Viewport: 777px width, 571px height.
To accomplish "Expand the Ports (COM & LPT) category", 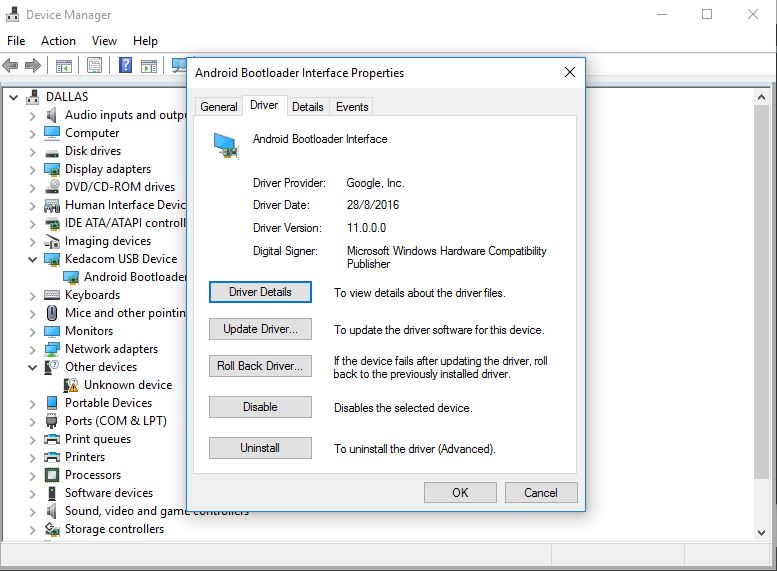I will pos(33,421).
